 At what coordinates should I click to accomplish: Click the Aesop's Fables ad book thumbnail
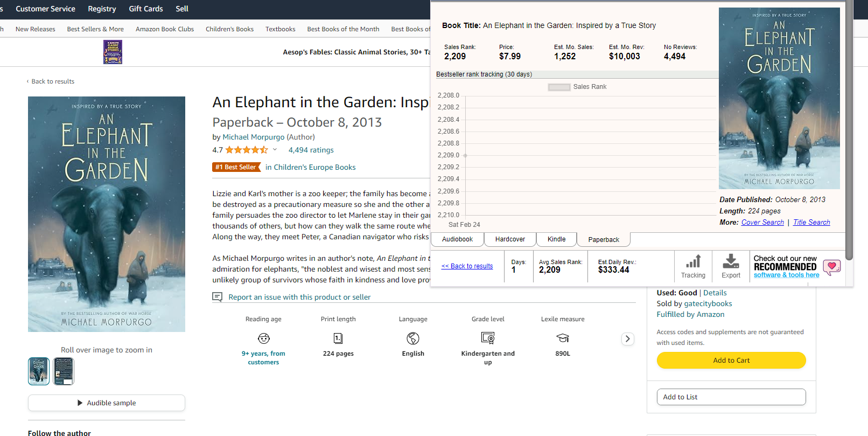coord(113,52)
